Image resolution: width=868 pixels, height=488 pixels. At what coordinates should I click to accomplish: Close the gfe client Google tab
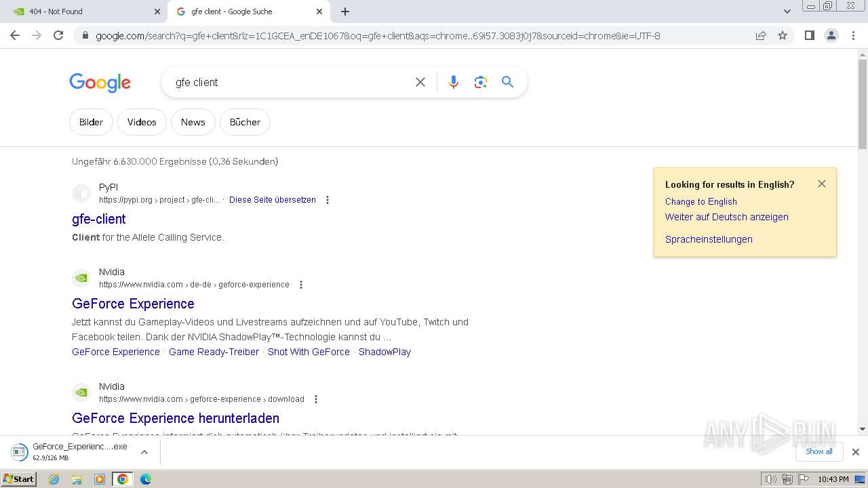(x=319, y=12)
